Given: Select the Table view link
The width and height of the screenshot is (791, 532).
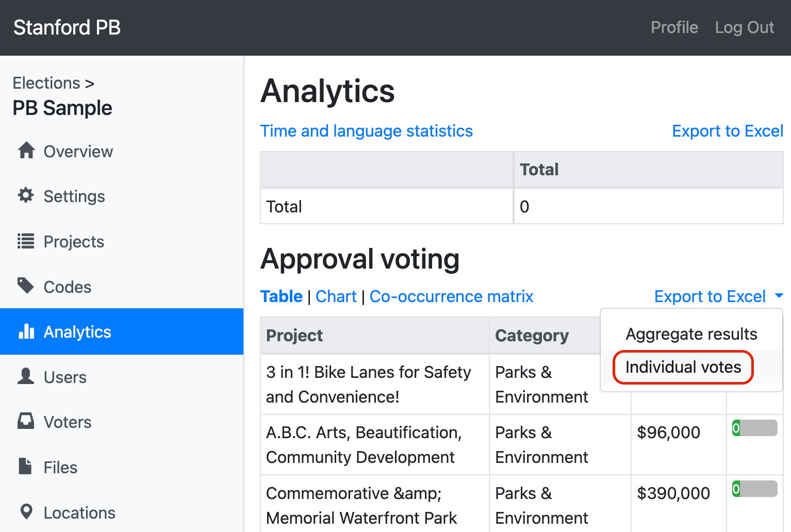Looking at the screenshot, I should click(x=282, y=296).
